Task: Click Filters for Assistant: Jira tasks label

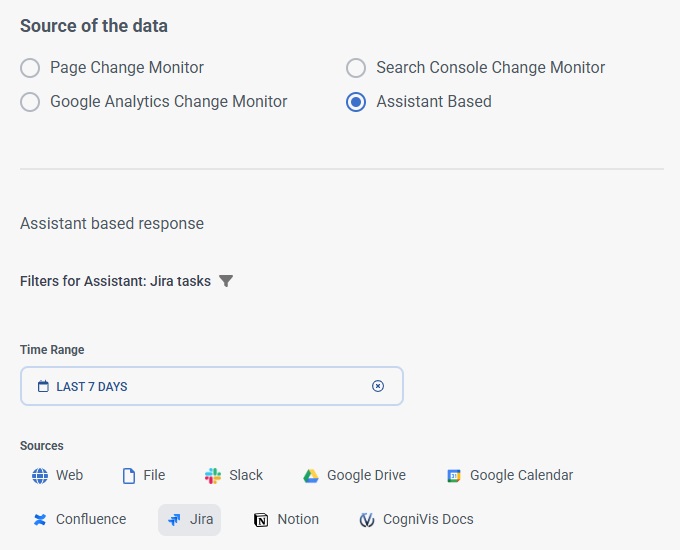Action: [115, 281]
